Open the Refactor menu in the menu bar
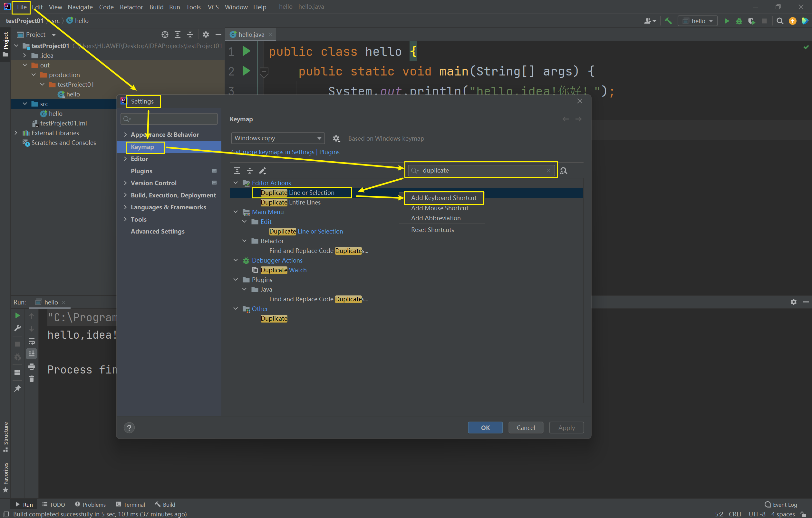Image resolution: width=812 pixels, height=518 pixels. 131,7
